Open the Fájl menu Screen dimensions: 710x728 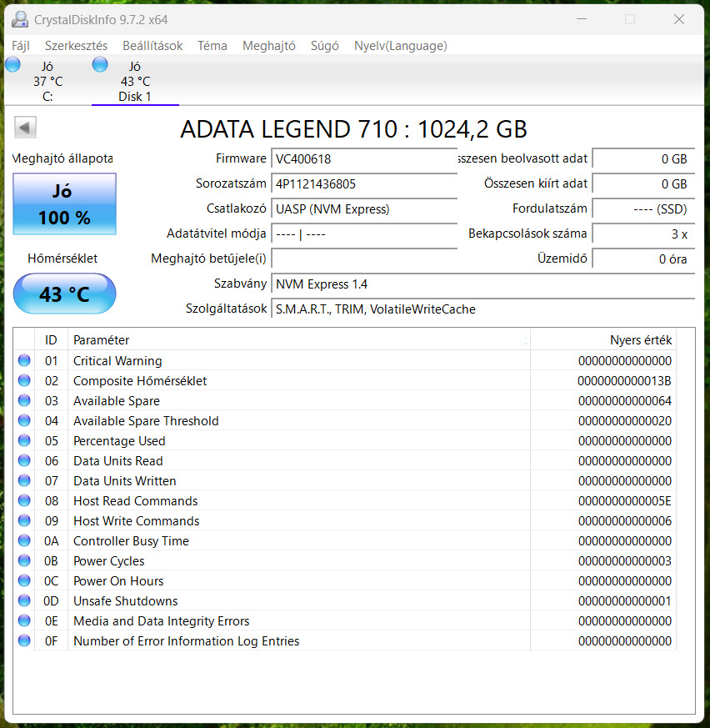tap(21, 46)
